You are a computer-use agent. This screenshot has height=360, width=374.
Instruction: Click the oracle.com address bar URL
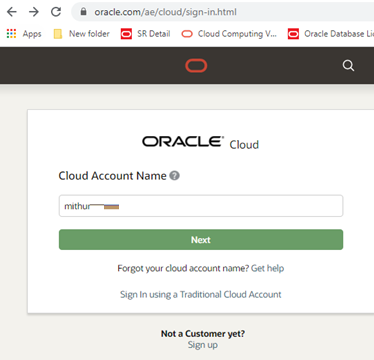click(x=165, y=12)
